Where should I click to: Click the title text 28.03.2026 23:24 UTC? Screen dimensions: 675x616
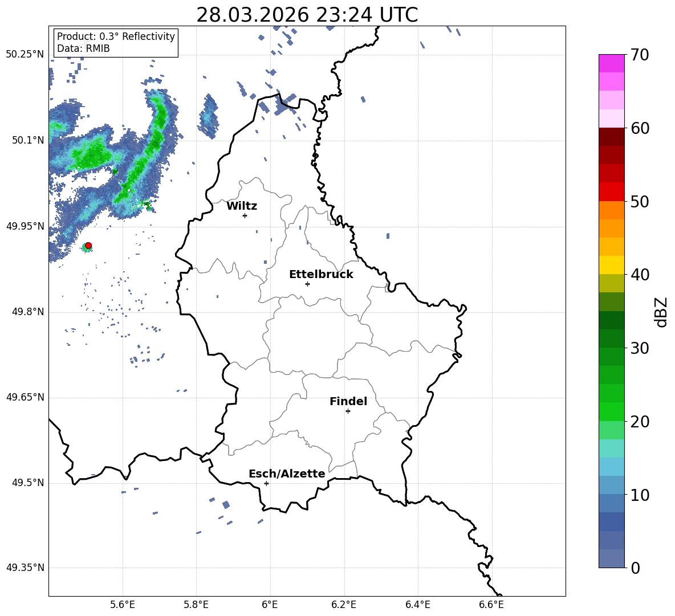pyautogui.click(x=307, y=15)
